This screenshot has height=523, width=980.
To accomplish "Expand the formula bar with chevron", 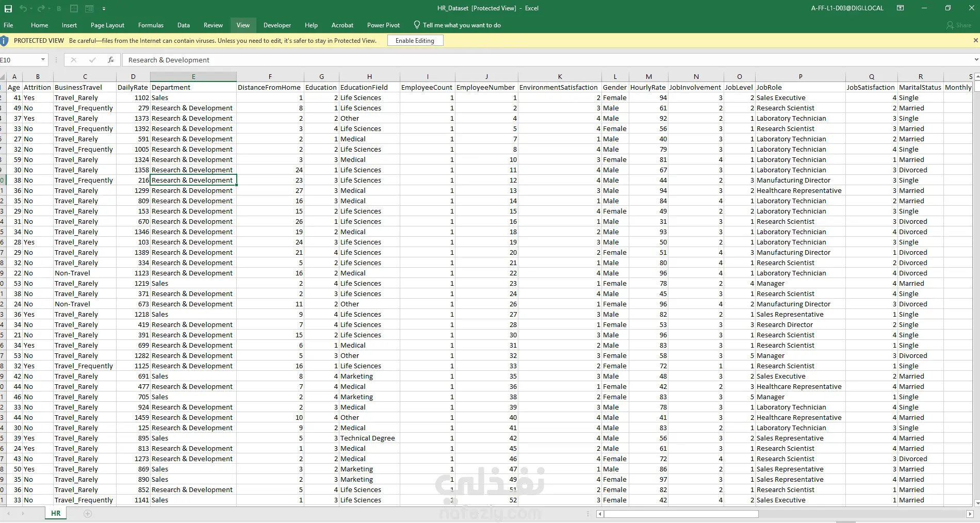I will [x=976, y=60].
